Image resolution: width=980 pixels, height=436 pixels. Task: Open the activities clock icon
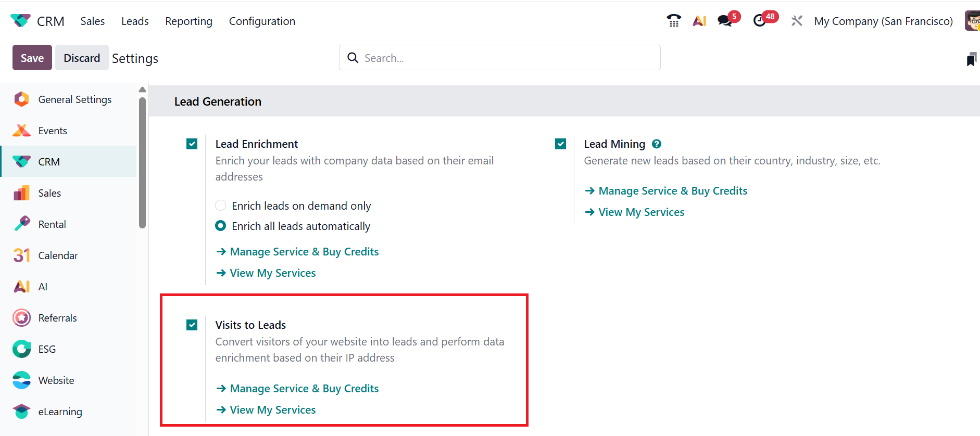click(760, 21)
